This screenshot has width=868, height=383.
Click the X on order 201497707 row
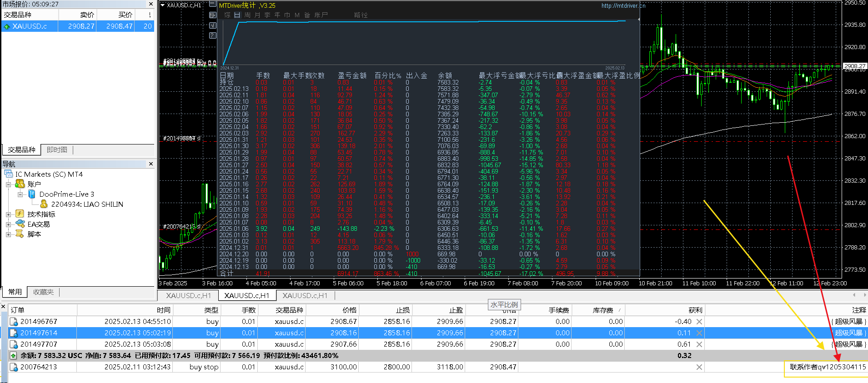pyautogui.click(x=699, y=344)
